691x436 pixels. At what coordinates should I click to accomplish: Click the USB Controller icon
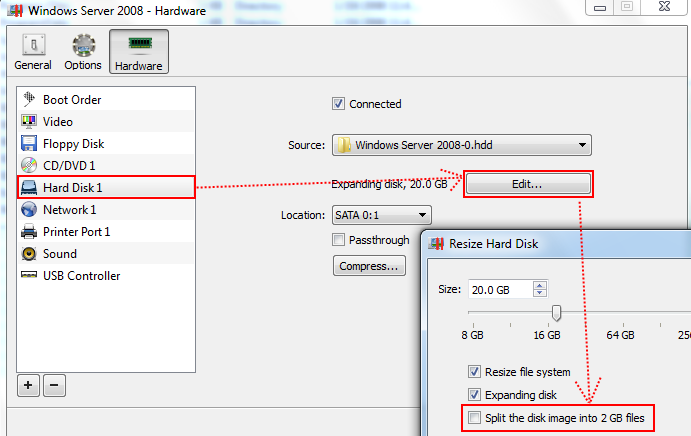point(29,276)
